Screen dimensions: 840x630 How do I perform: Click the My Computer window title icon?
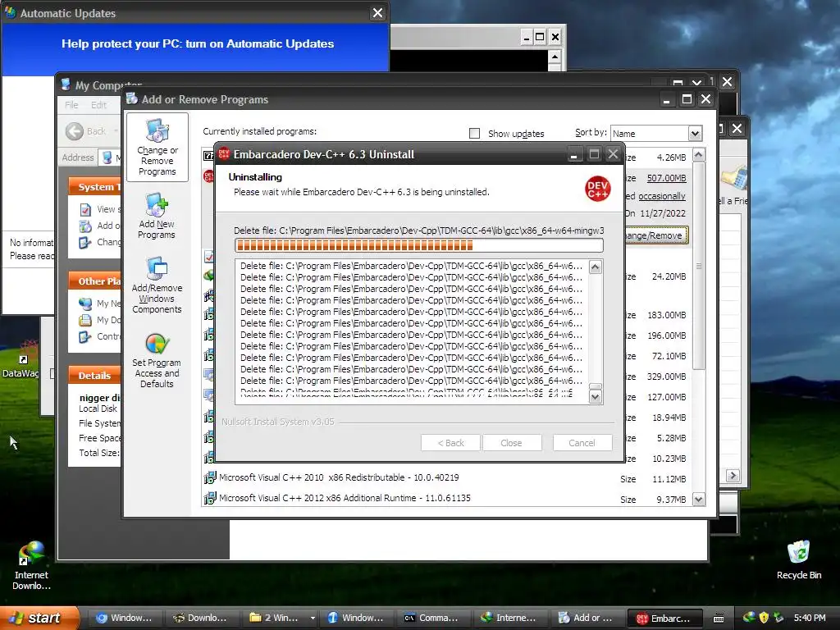[x=66, y=84]
